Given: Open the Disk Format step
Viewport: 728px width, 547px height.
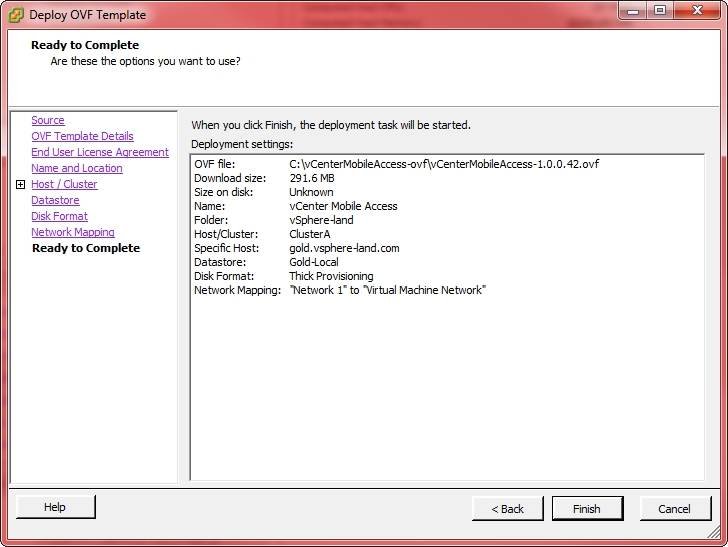Looking at the screenshot, I should (x=59, y=216).
